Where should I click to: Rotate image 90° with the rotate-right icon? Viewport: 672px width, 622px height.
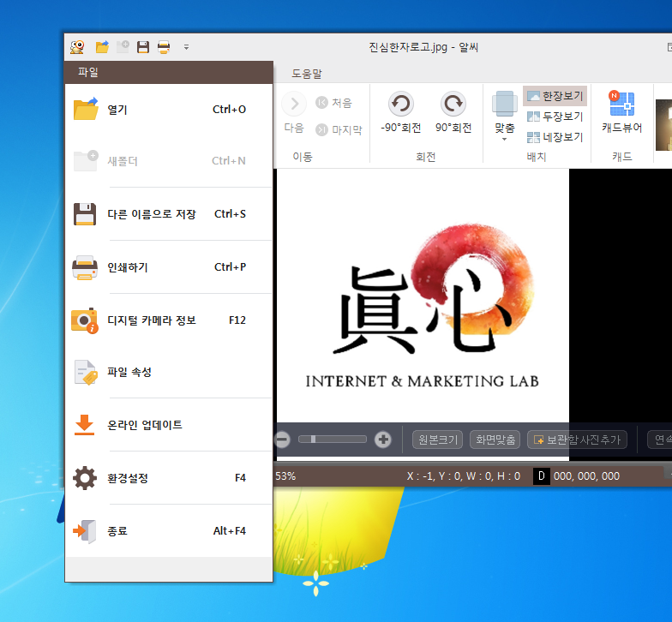click(x=453, y=103)
